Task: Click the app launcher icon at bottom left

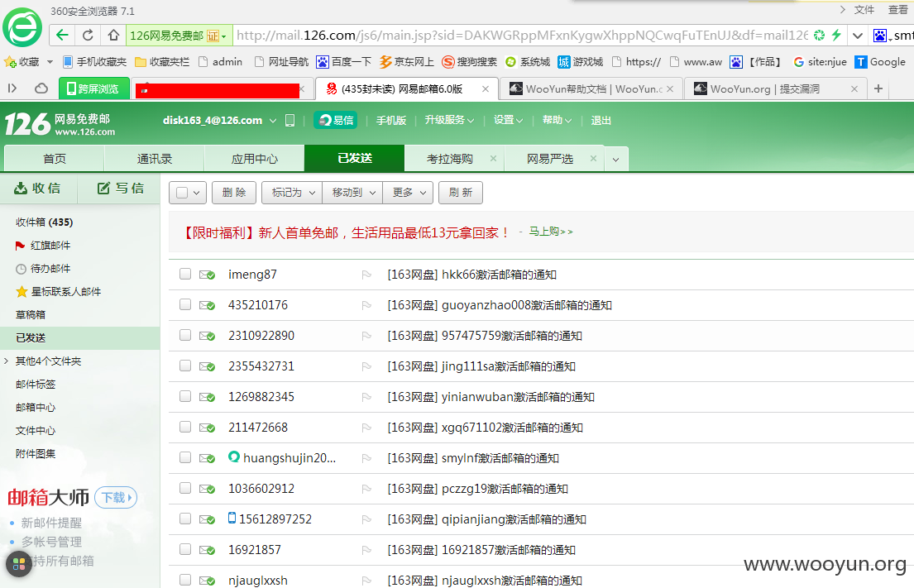Action: point(19,563)
